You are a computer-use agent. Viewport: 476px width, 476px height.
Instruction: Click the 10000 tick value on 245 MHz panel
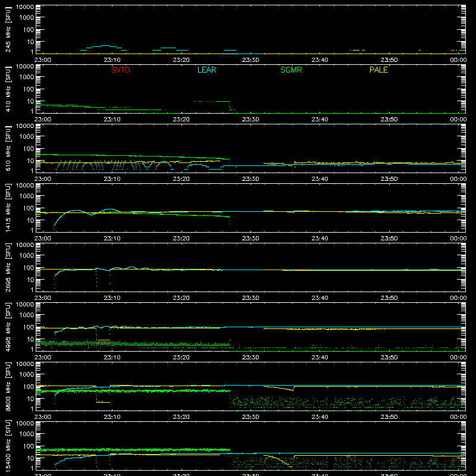point(25,7)
